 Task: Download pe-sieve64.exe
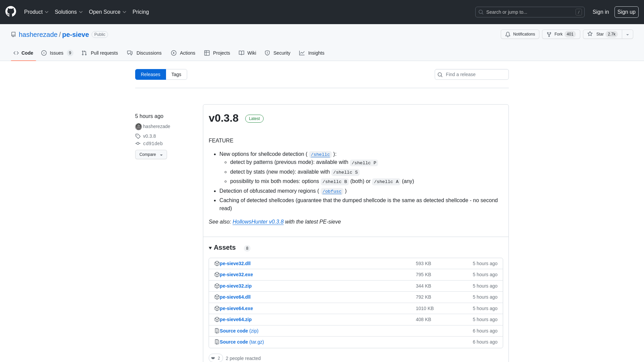click(236, 308)
